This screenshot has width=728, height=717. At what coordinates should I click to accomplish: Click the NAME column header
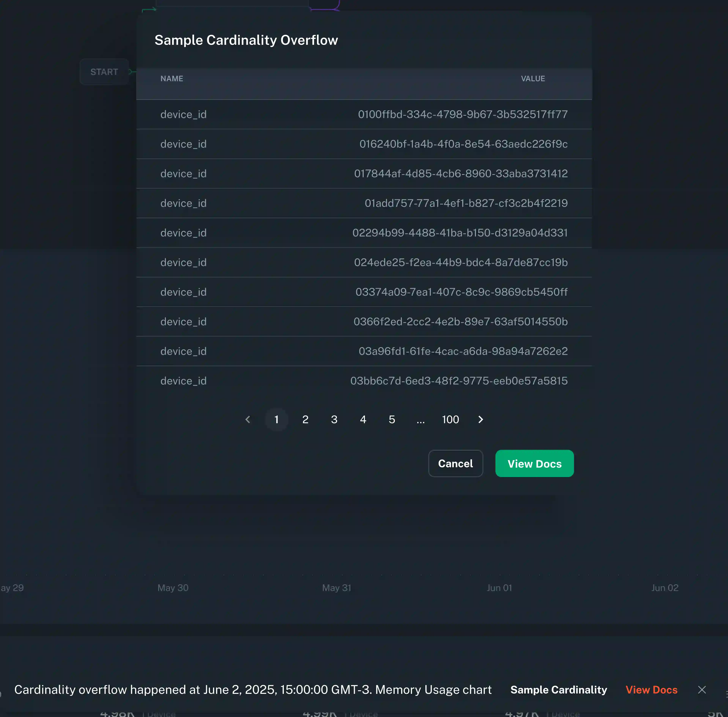click(x=172, y=79)
